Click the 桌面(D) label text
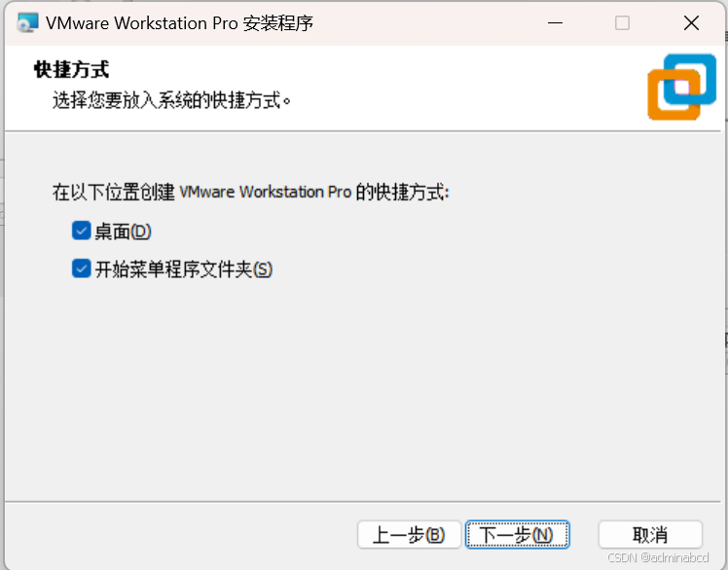This screenshot has height=570, width=728. tap(123, 232)
